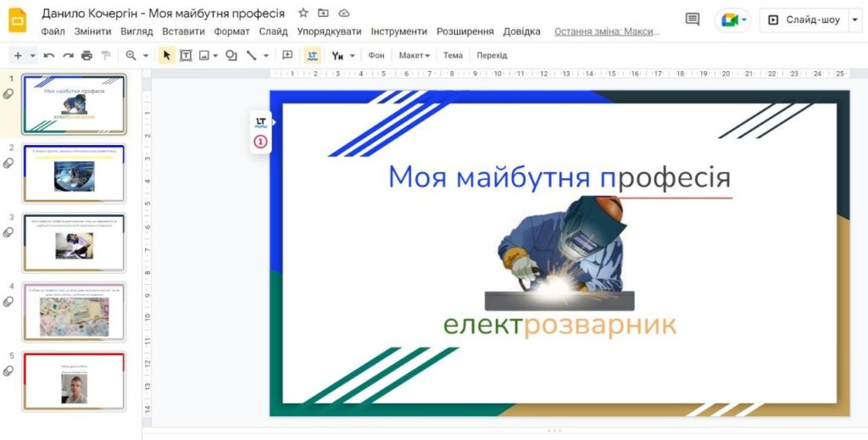Open the Слайд-шоу options dropdown arrow
This screenshot has height=440, width=868.
tap(855, 20)
